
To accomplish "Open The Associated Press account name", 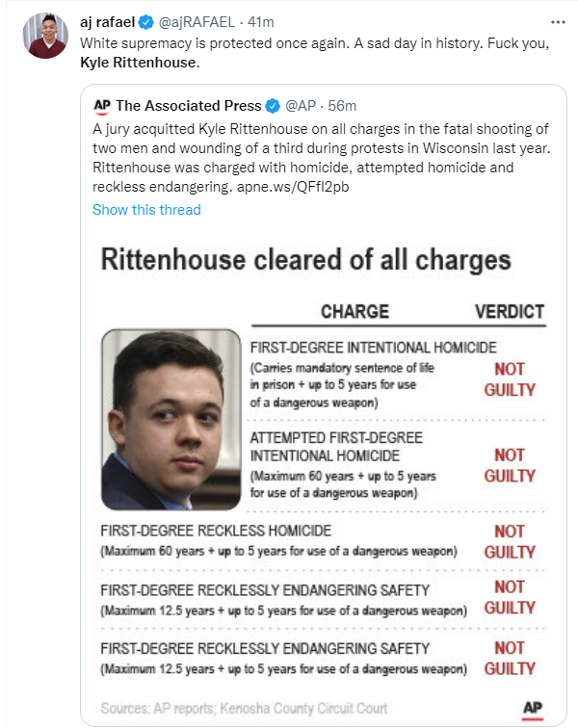I will pos(189,106).
